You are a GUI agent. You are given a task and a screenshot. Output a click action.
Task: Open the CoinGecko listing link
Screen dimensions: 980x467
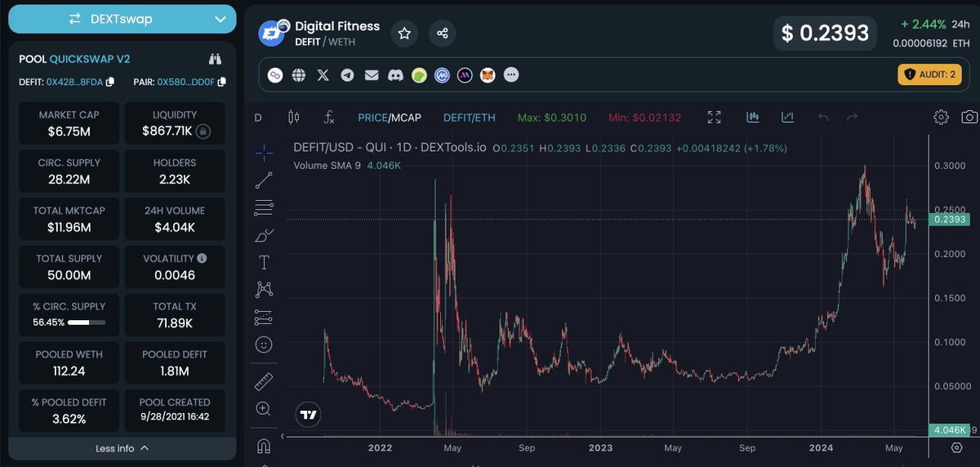point(419,75)
